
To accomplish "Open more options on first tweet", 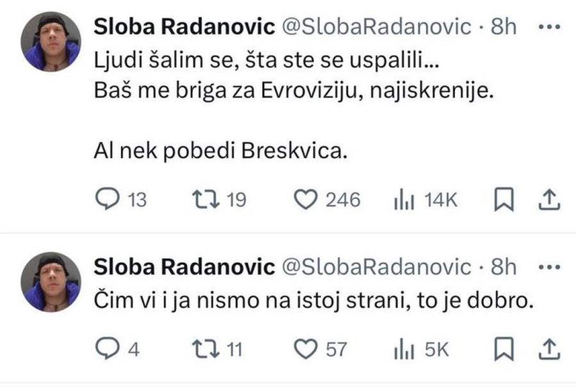I will [548, 27].
